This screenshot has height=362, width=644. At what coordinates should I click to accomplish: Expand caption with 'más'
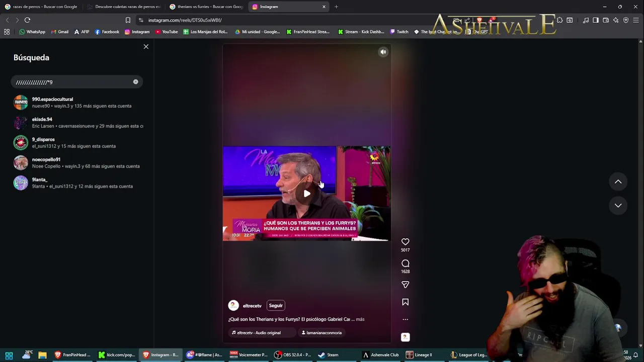[x=360, y=319]
